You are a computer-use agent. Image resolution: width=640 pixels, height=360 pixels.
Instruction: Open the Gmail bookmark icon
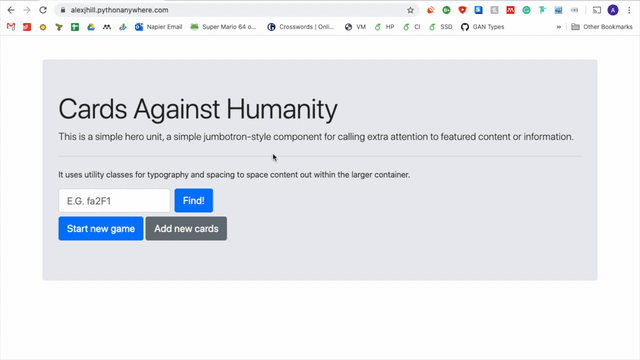(x=11, y=27)
